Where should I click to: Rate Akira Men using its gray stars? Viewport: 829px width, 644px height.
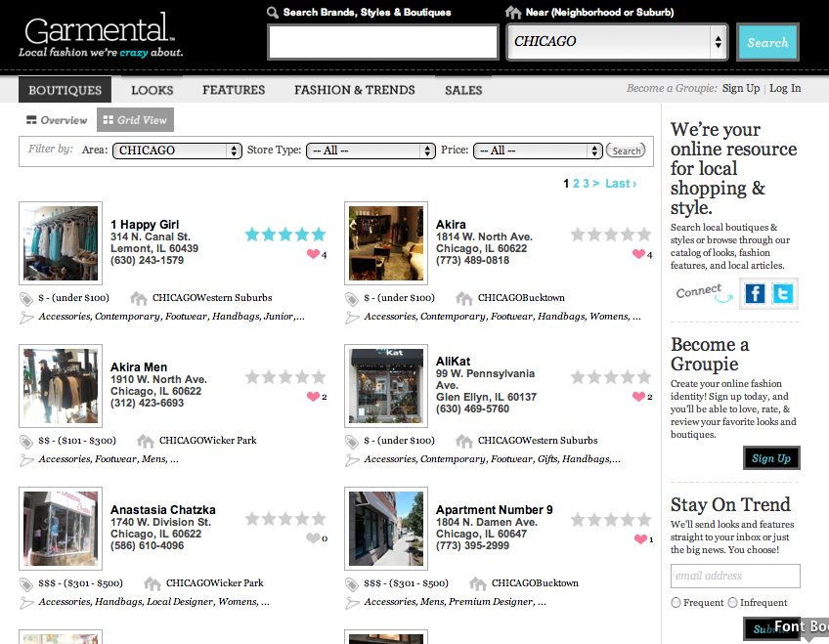point(285,376)
